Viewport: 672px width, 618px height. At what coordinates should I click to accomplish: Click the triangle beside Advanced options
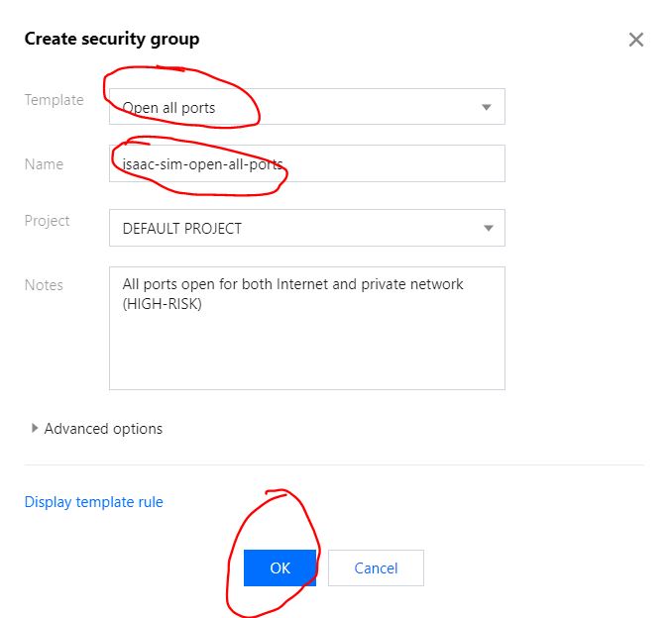35,429
